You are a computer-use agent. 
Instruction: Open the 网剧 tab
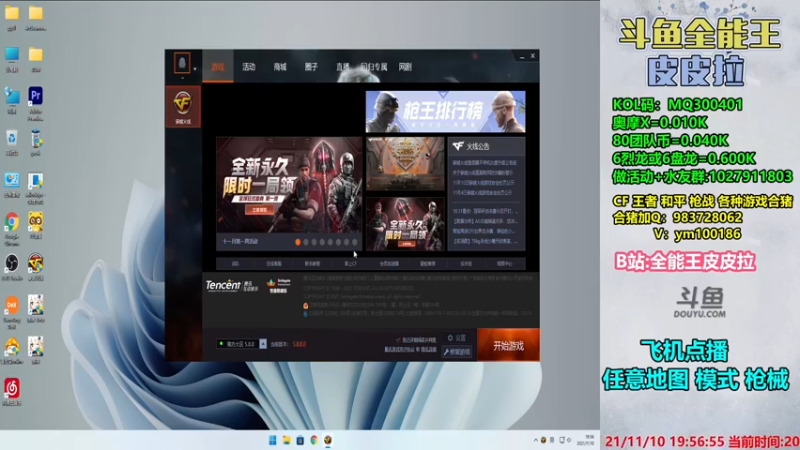(x=405, y=67)
